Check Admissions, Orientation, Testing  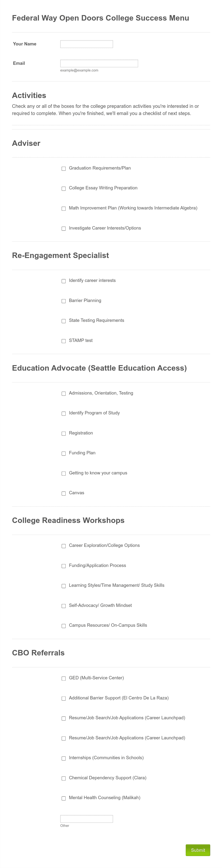[x=63, y=394]
